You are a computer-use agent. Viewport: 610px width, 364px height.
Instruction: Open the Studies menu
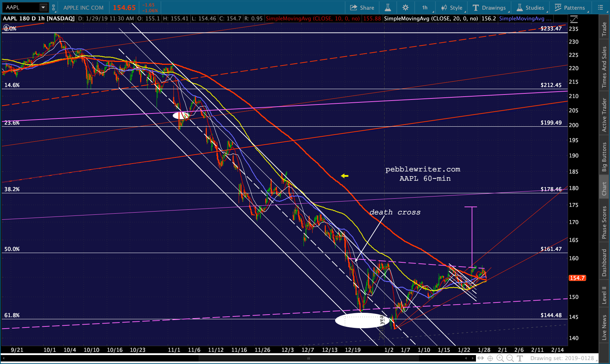pos(530,8)
